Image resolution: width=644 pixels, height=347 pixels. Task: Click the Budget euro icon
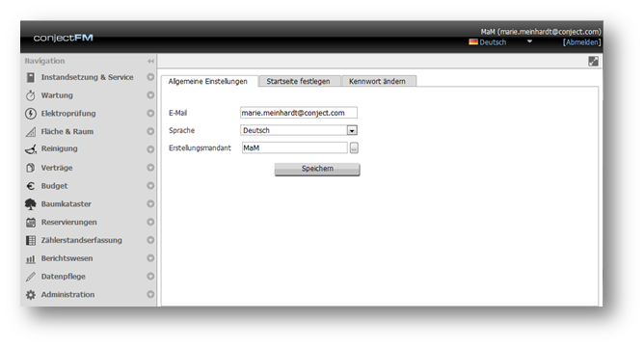point(31,186)
